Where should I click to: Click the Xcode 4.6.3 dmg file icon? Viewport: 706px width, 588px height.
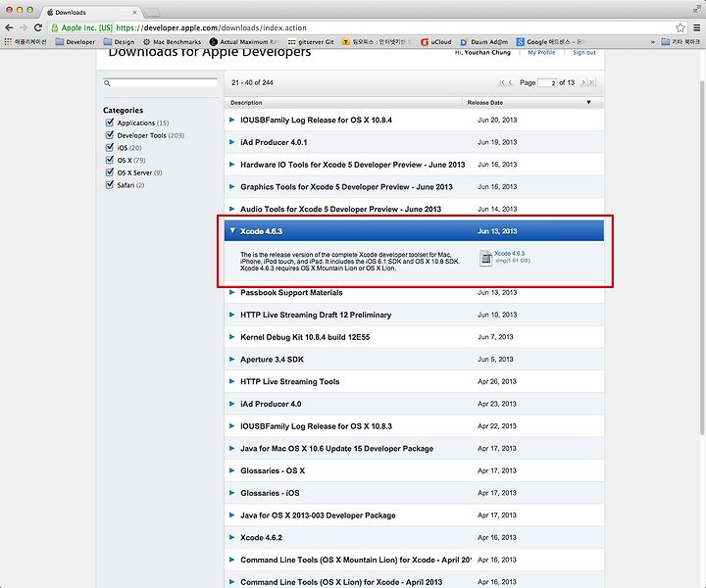coord(485,259)
